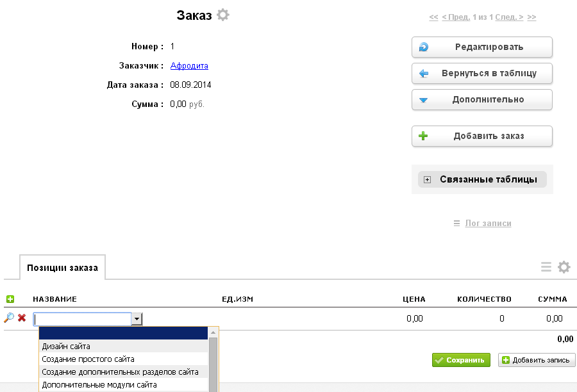The width and height of the screenshot is (577, 392).
Task: Go to first record with << arrows
Action: 433,17
